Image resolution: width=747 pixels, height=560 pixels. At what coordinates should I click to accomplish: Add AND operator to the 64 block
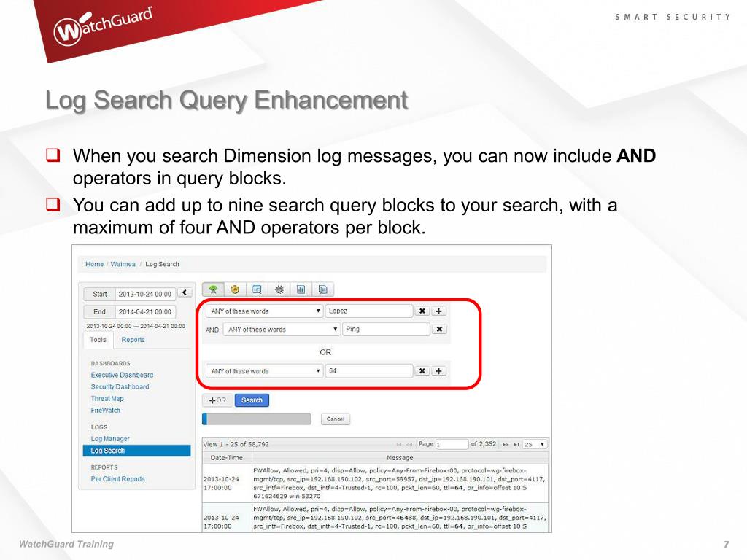[x=438, y=371]
